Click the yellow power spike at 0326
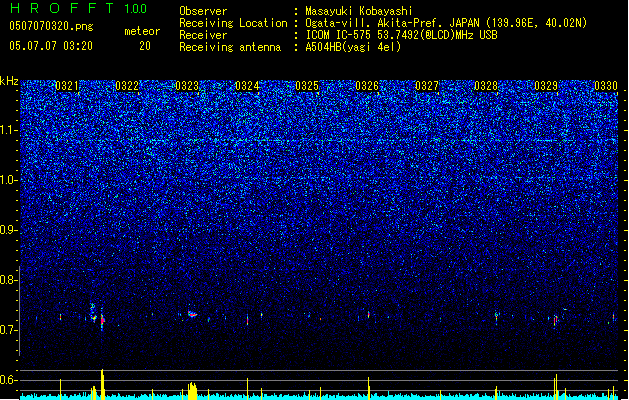The width and height of the screenshot is (629, 400). (369, 388)
